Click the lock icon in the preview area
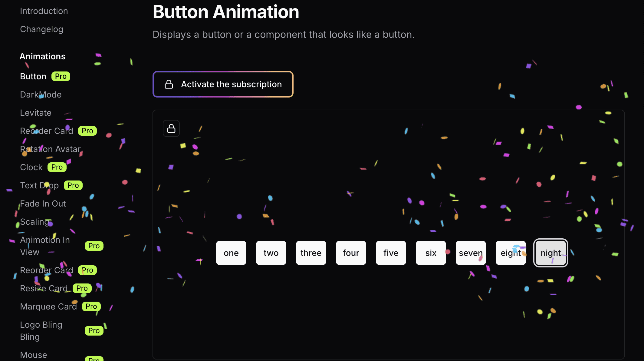This screenshot has width=644, height=361. point(172,128)
